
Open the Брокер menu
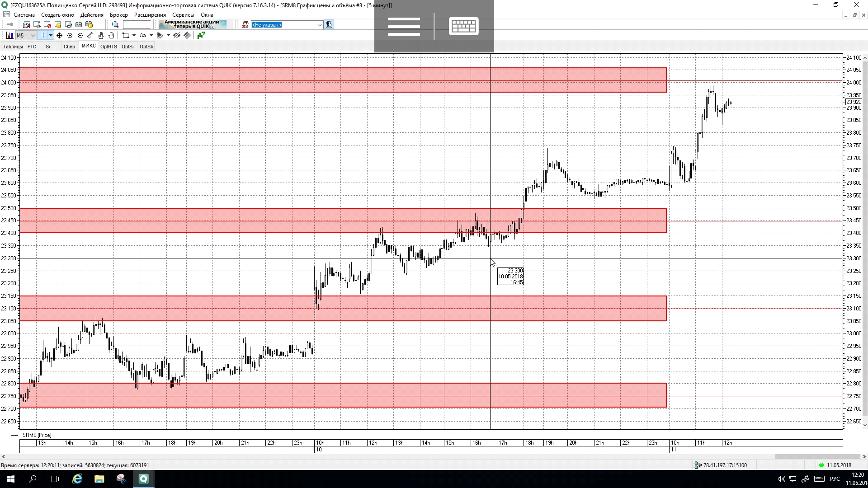(x=118, y=15)
